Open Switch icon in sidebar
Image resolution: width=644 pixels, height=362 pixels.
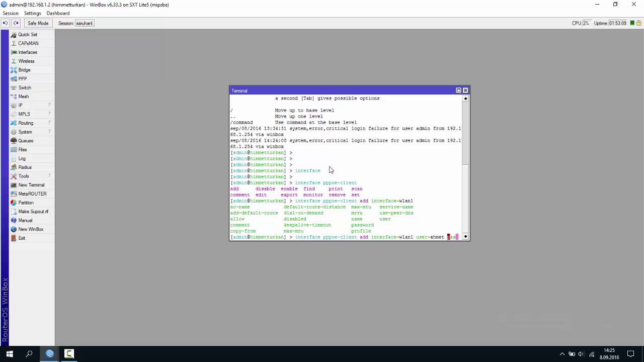[14, 87]
